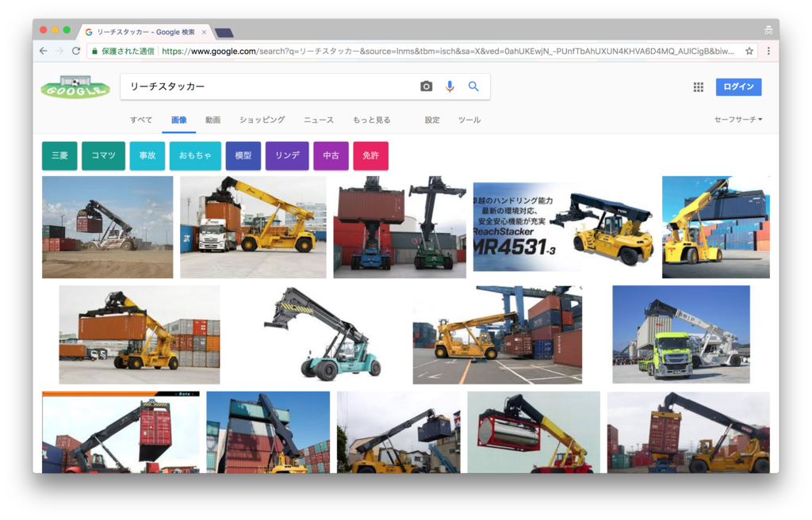The width and height of the screenshot is (812, 520).
Task: Click the Google doodle logo
Action: click(75, 87)
